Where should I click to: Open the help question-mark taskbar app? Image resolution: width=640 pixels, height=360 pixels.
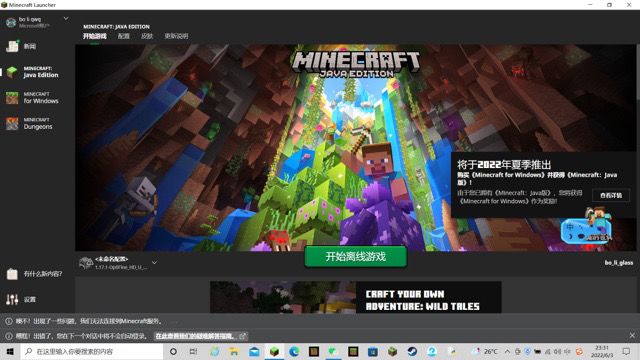click(432, 351)
